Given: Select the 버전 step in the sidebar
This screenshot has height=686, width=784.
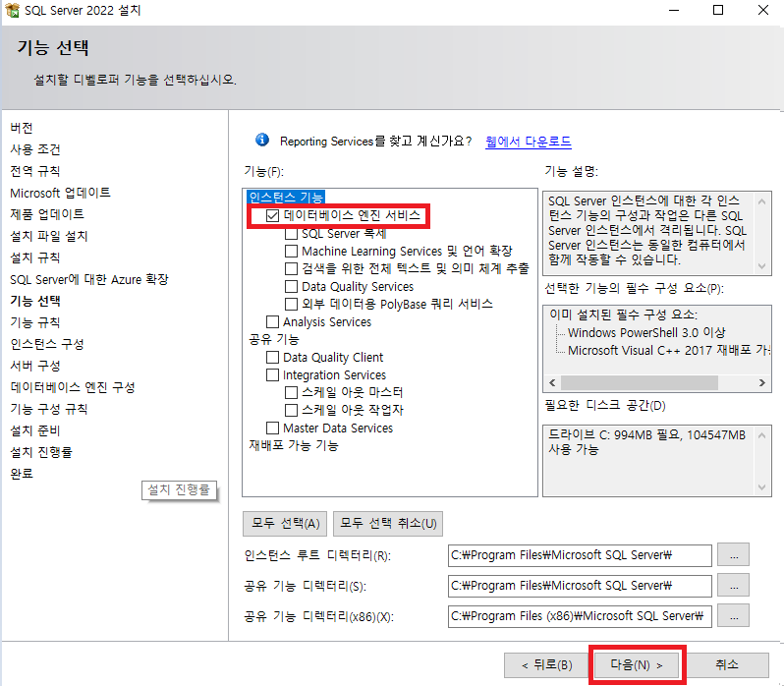Looking at the screenshot, I should tap(22, 128).
